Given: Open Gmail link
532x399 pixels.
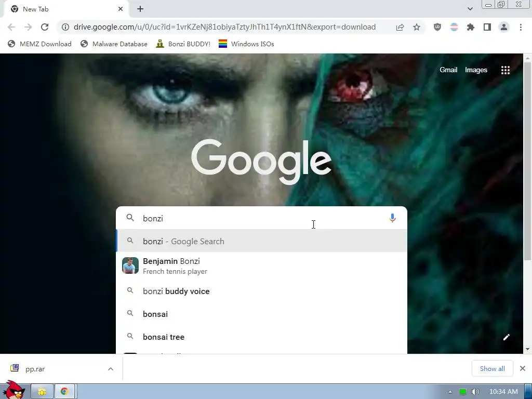Looking at the screenshot, I should (448, 70).
